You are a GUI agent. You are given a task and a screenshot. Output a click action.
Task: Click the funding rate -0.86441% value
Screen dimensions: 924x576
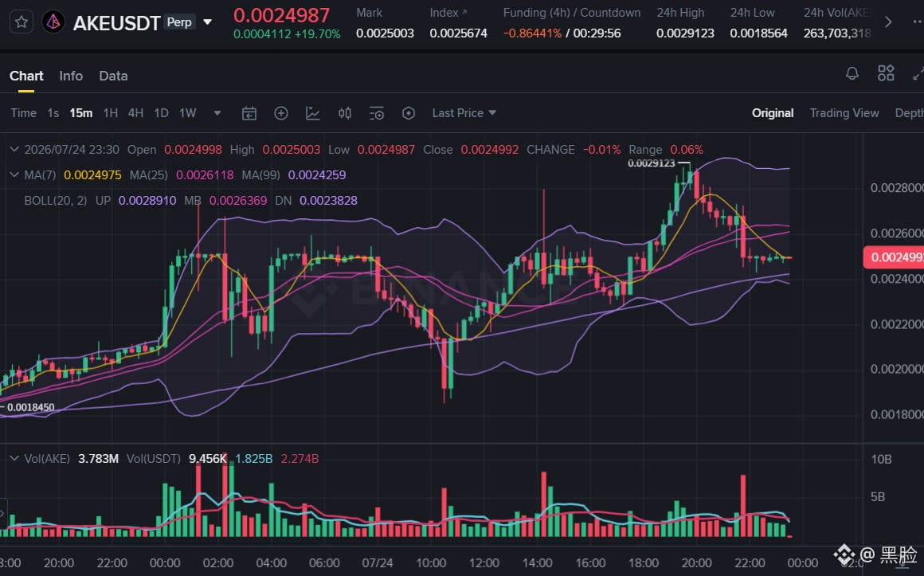coord(532,33)
